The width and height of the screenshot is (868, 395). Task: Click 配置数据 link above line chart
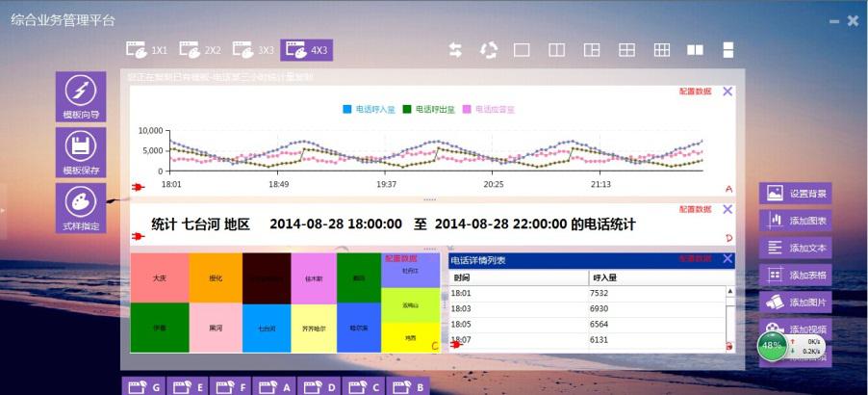click(x=694, y=92)
